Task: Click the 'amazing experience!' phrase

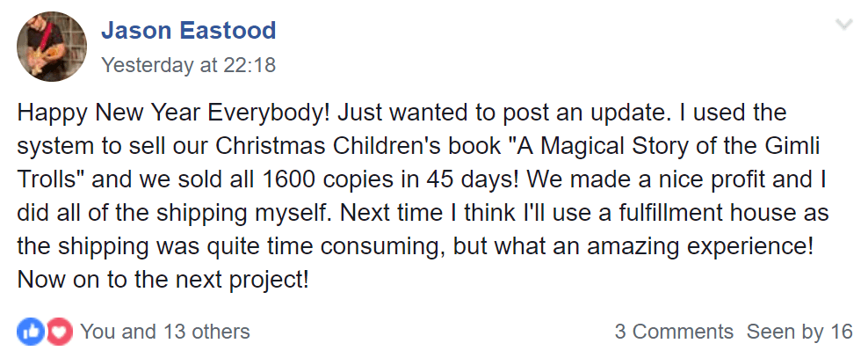Action: coord(700,246)
